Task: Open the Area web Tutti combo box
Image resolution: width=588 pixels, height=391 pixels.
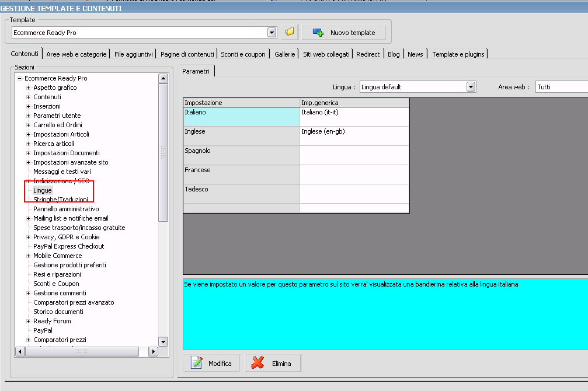Action: point(561,87)
